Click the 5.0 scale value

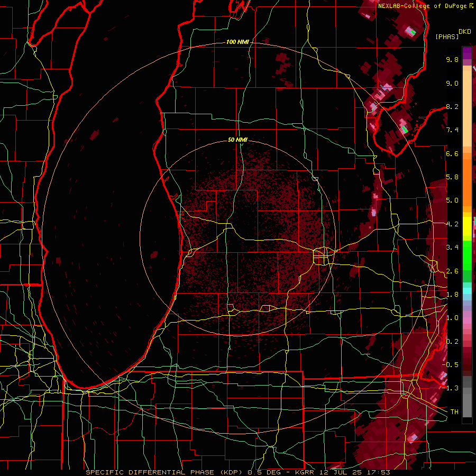(x=452, y=200)
